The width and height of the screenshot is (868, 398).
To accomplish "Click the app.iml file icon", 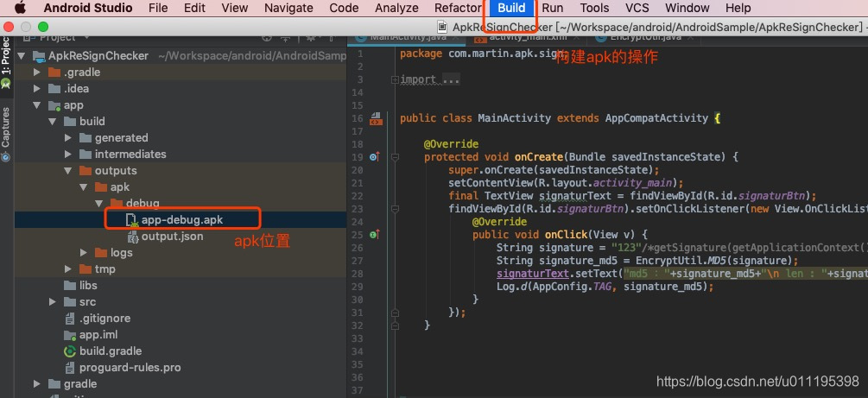I will tap(70, 335).
